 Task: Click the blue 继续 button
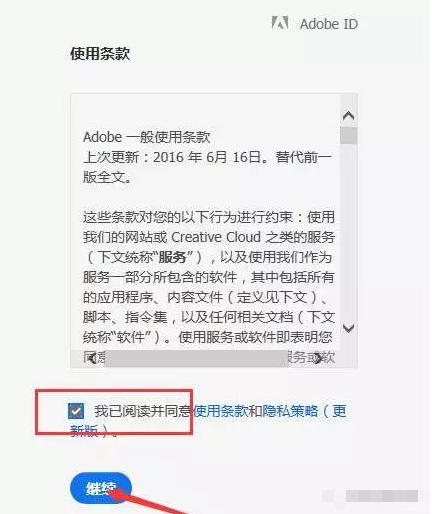click(x=101, y=488)
